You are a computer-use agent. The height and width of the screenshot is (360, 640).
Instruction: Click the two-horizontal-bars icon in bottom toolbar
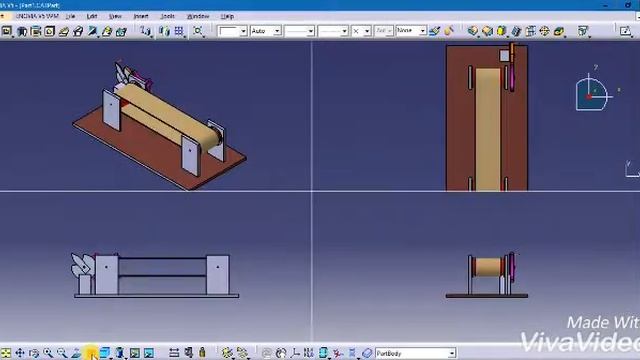174,353
